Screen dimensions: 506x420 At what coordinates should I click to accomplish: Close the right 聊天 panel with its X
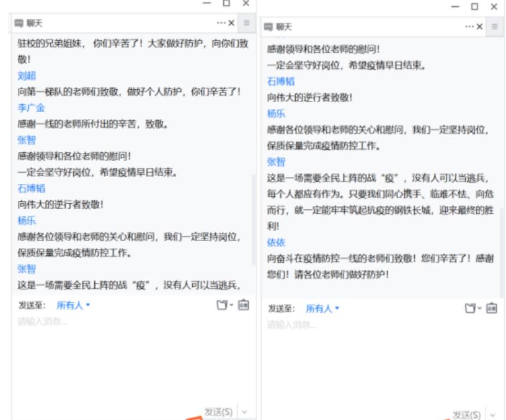481,26
